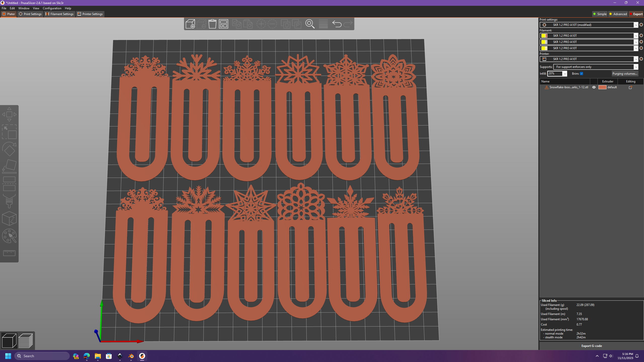Click the Purging volumes button
The image size is (644, 362).
tap(625, 74)
